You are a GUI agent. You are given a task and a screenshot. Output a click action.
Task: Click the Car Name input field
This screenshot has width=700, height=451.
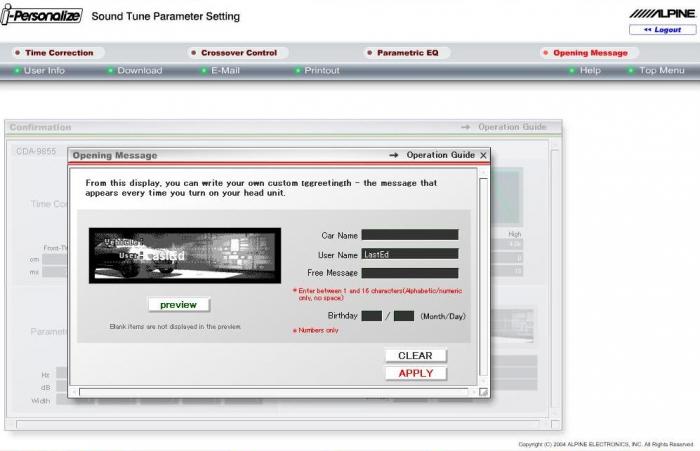pyautogui.click(x=409, y=236)
